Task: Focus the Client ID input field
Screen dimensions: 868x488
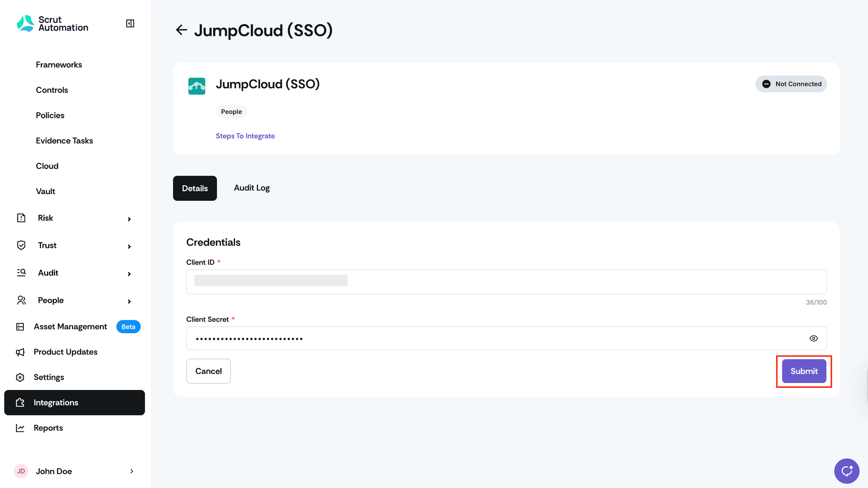Action: 506,282
